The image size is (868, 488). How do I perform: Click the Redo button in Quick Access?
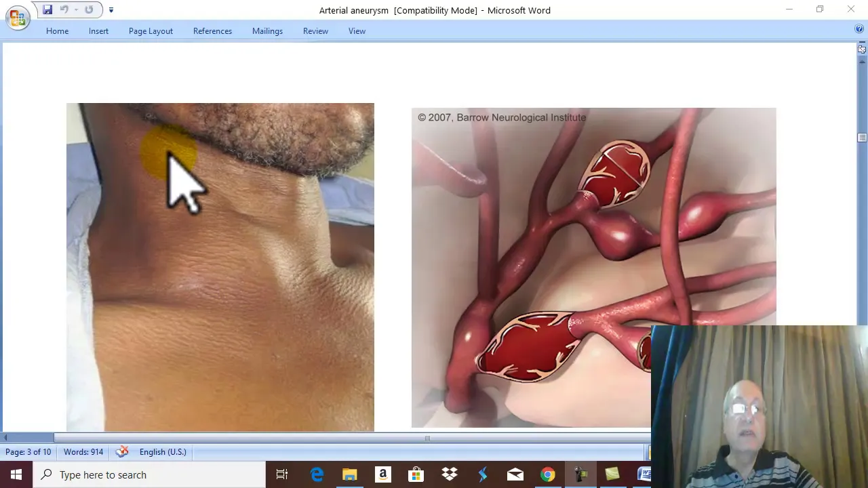[x=89, y=9]
